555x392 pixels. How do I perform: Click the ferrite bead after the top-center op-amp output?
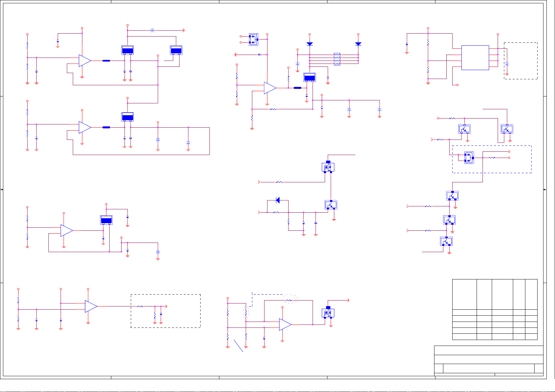(297, 88)
